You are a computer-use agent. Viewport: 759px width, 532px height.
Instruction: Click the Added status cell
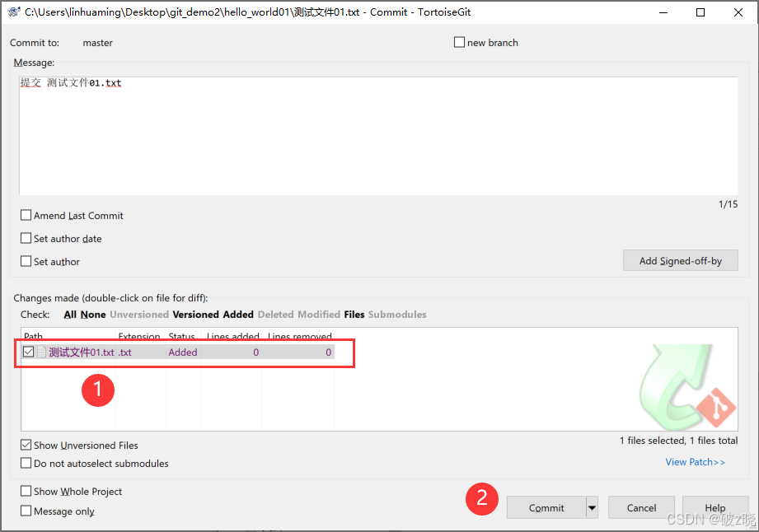pyautogui.click(x=182, y=352)
